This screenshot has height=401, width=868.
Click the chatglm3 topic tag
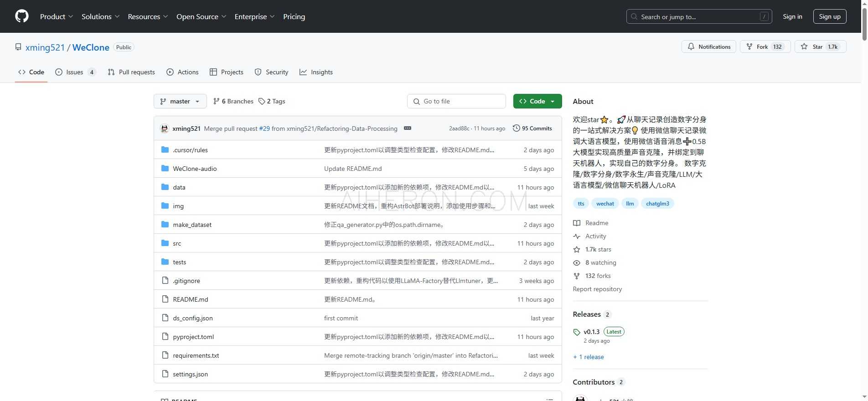click(x=657, y=204)
